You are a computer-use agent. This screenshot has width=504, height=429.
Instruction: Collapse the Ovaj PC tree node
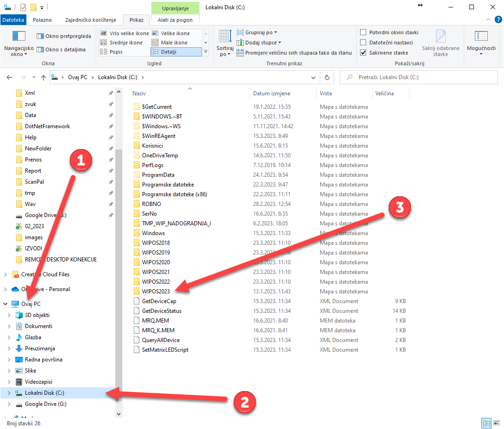click(x=5, y=304)
